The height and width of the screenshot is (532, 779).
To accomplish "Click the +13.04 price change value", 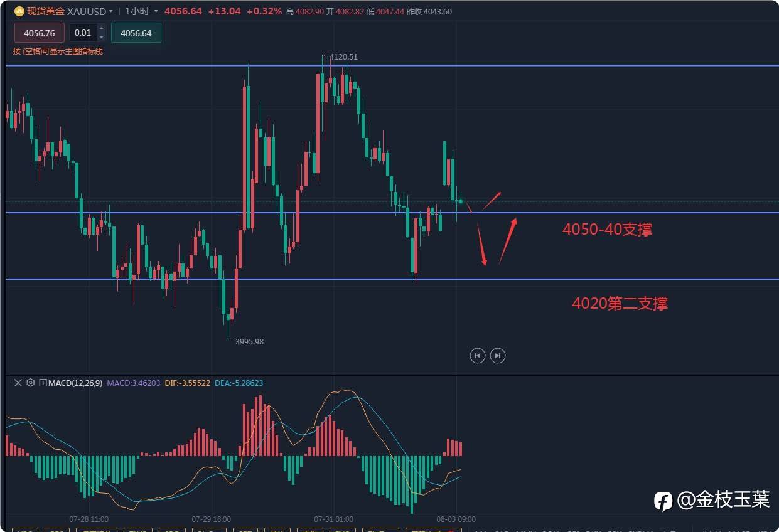I will 224,11.
